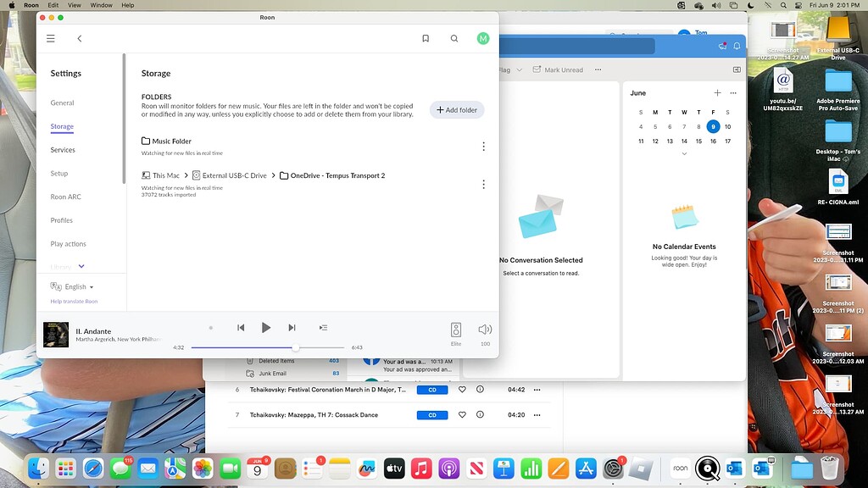Open the Window menu in the menu bar
868x488 pixels.
(101, 5)
